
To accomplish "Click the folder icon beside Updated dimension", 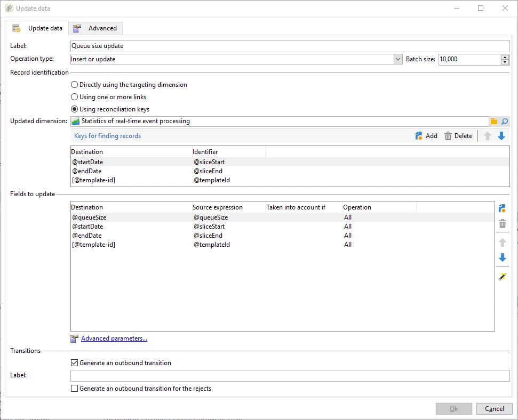I will click(x=494, y=122).
